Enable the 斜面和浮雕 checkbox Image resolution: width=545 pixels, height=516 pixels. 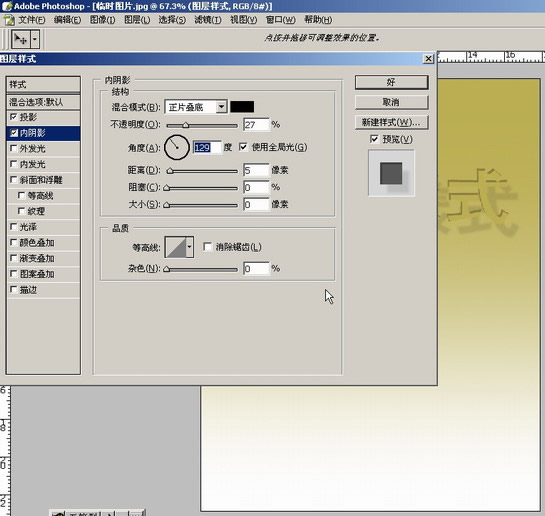14,180
